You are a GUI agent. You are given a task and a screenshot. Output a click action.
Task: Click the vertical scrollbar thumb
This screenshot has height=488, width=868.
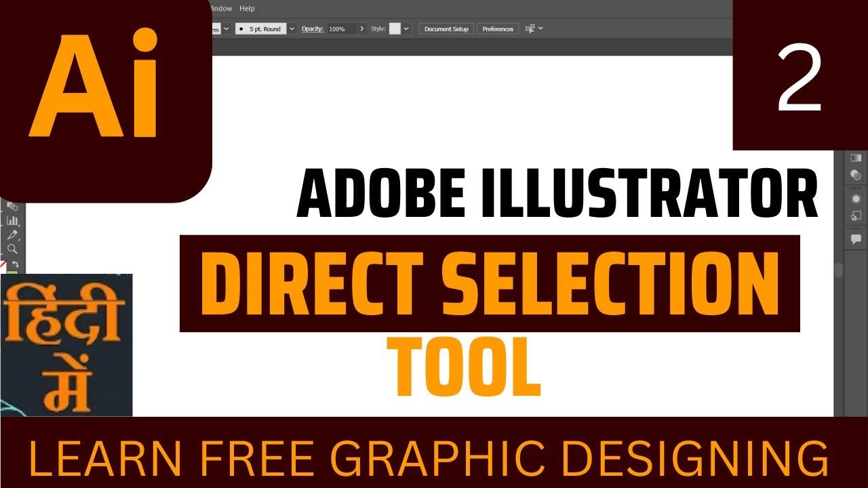(839, 269)
